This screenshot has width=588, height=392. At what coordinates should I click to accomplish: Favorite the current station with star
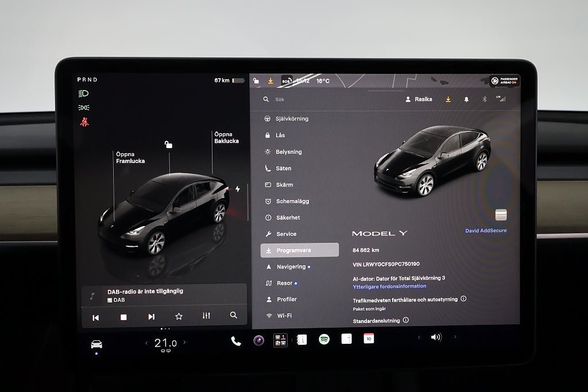pyautogui.click(x=179, y=316)
